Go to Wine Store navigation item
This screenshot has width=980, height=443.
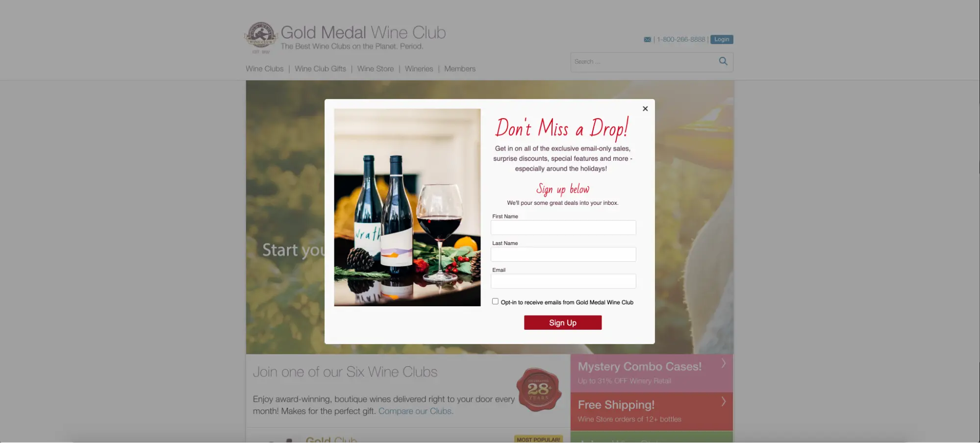[376, 69]
